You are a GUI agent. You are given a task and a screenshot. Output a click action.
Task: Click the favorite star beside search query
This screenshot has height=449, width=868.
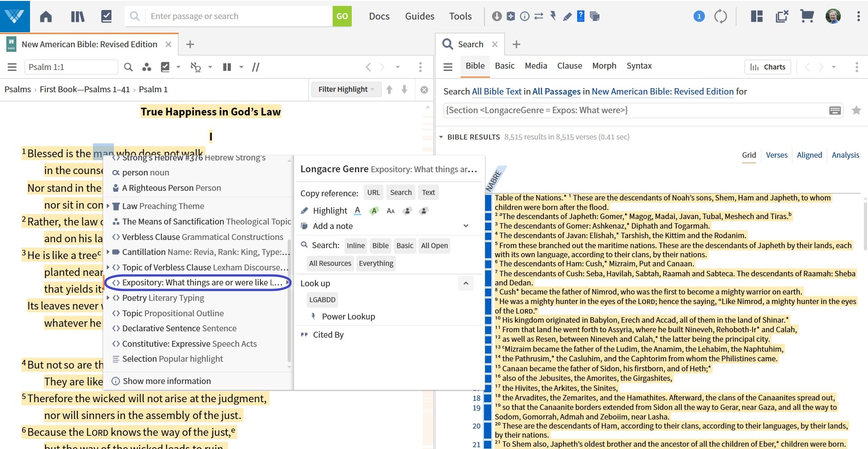tap(856, 110)
